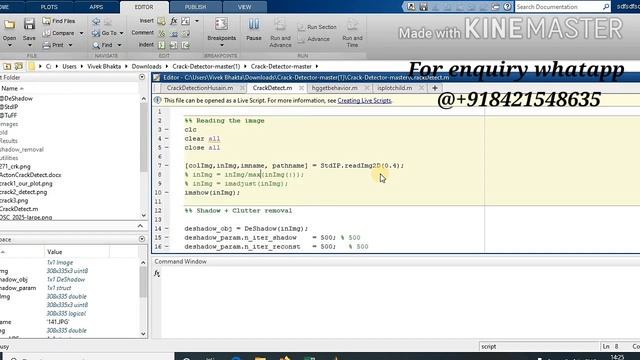Toggle breakpoint dash on line 4

click(x=166, y=139)
